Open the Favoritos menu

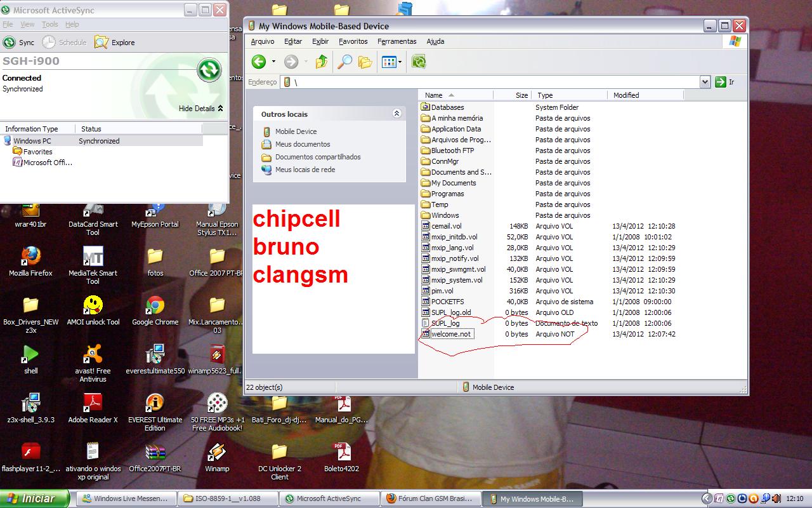353,41
